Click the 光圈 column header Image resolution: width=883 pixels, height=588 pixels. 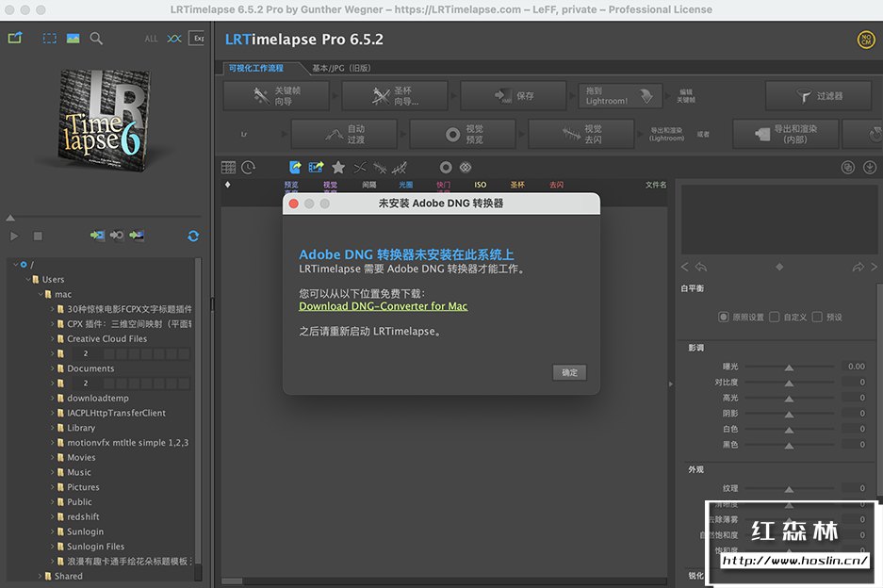tap(405, 185)
